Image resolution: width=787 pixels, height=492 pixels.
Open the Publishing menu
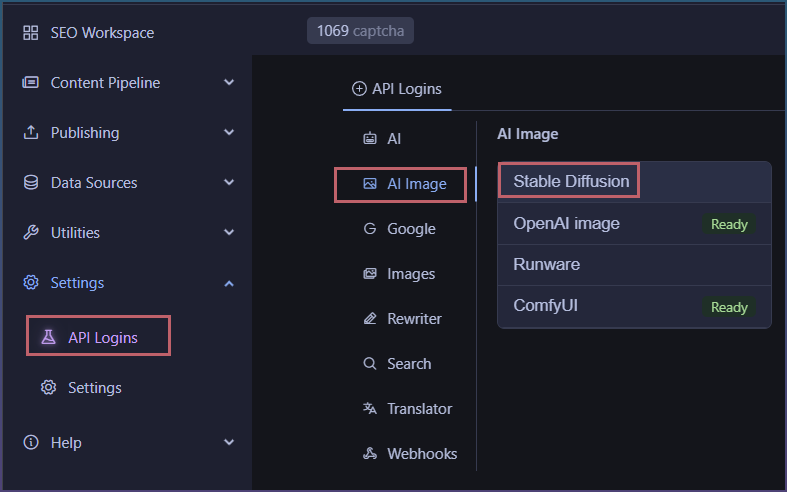[x=85, y=133]
